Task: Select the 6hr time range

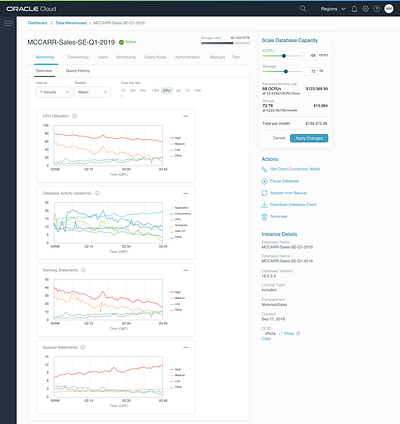Action: click(x=143, y=91)
